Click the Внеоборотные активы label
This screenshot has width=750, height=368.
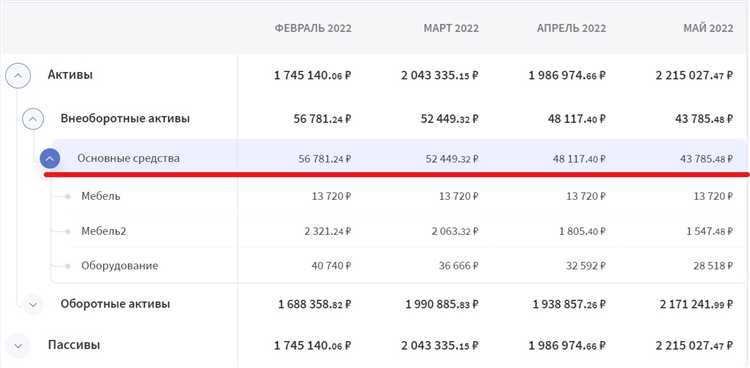125,119
